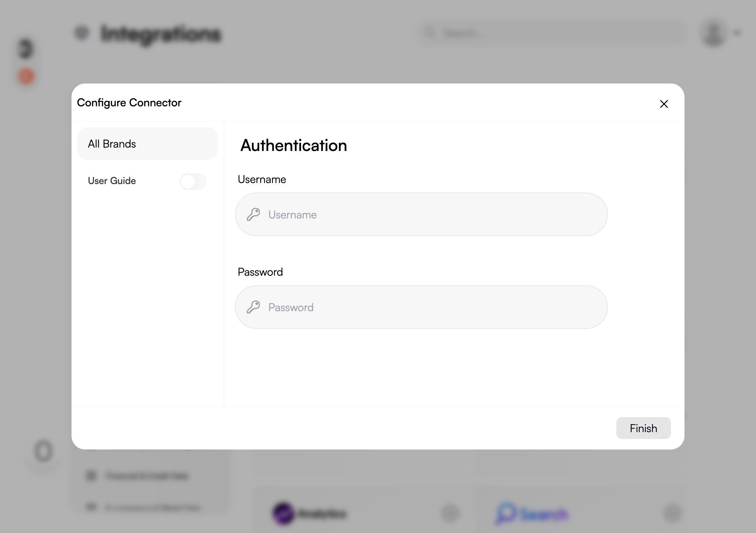Select the All Brands sidebar item
The height and width of the screenshot is (533, 756).
147,144
